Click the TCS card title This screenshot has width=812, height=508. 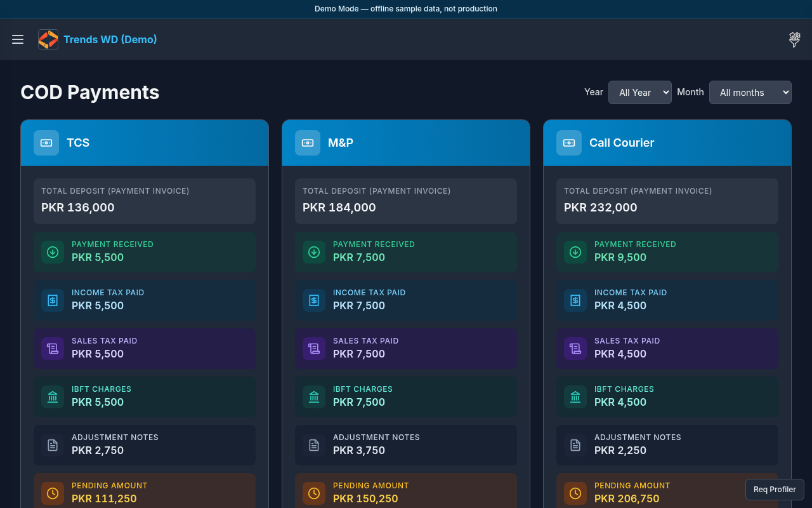click(78, 143)
